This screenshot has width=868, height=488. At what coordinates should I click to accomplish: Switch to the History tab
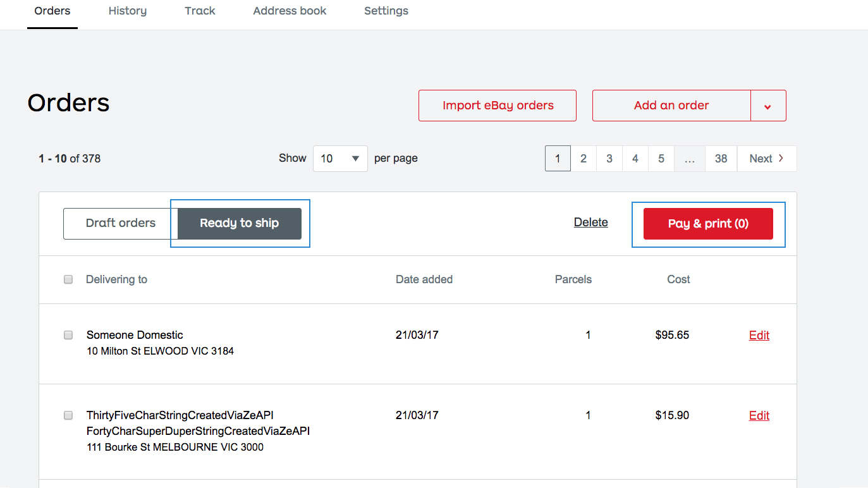coord(127,11)
